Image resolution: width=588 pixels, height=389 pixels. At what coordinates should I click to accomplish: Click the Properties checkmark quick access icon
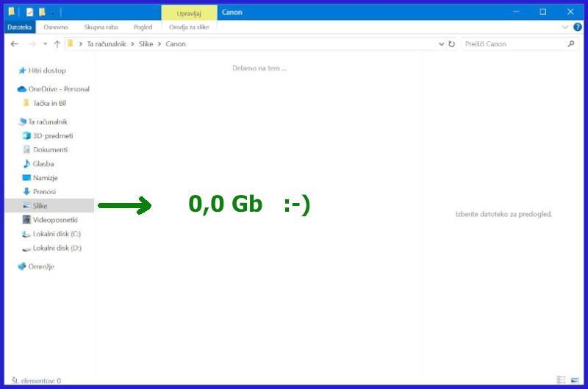[x=29, y=12]
